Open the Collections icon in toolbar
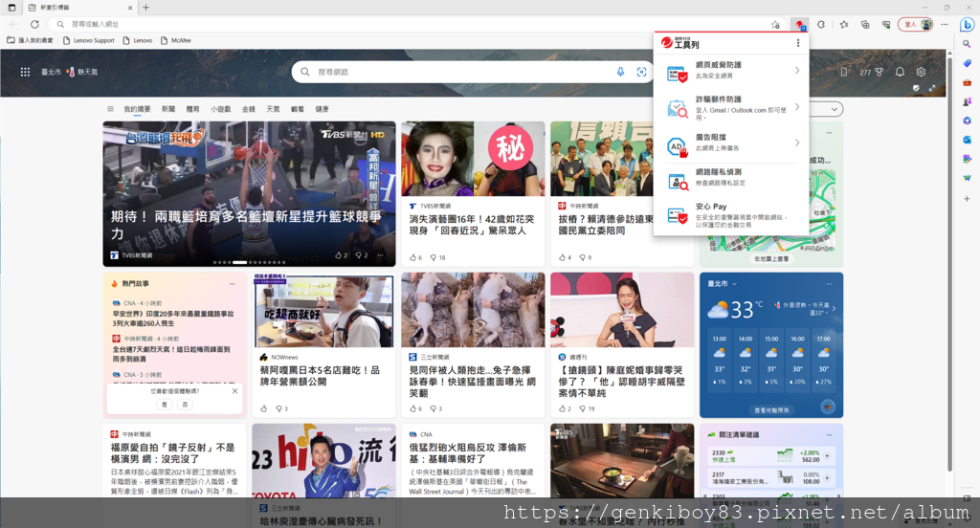980x528 pixels. 865,24
